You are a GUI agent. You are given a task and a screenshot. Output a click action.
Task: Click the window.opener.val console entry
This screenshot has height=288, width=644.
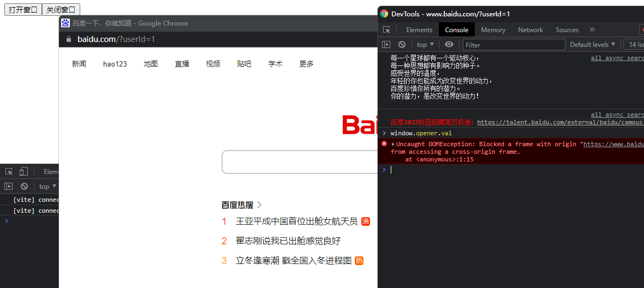coord(421,133)
